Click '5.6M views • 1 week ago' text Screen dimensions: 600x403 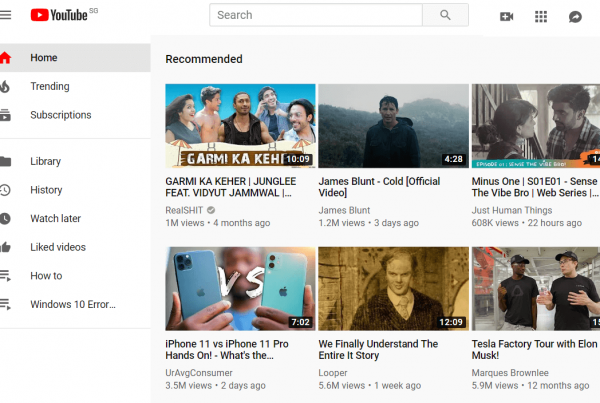pos(370,385)
